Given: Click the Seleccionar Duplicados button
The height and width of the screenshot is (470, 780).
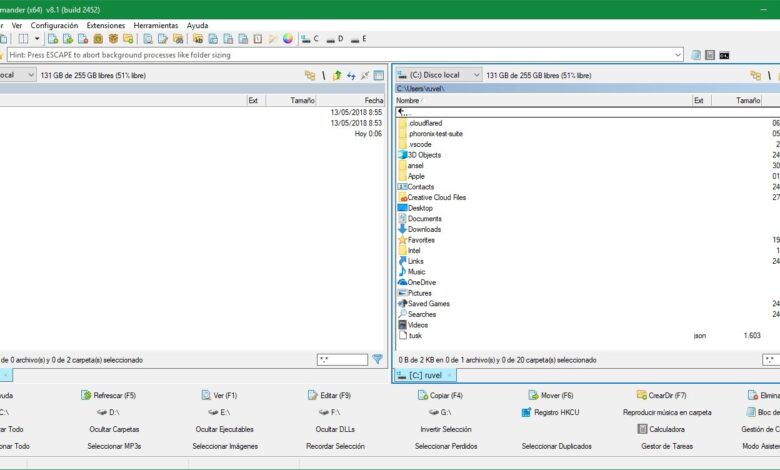Looking at the screenshot, I should point(557,446).
